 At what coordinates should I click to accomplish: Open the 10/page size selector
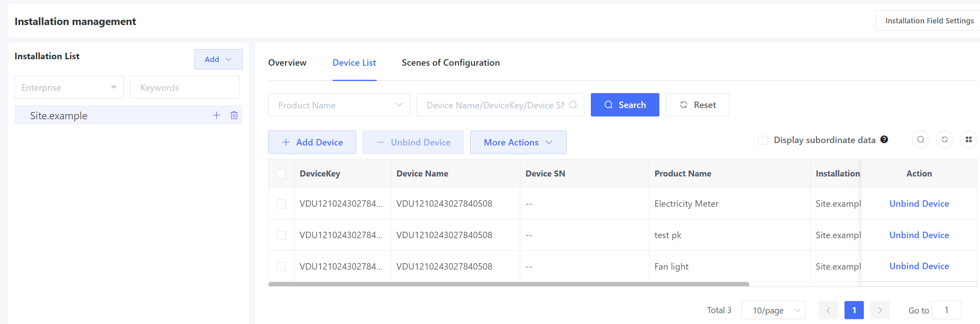773,310
